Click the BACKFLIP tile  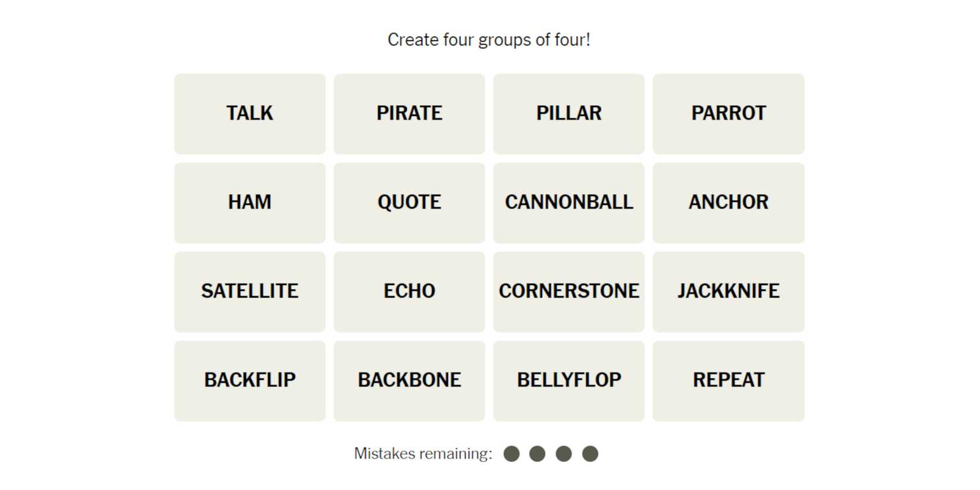point(249,381)
